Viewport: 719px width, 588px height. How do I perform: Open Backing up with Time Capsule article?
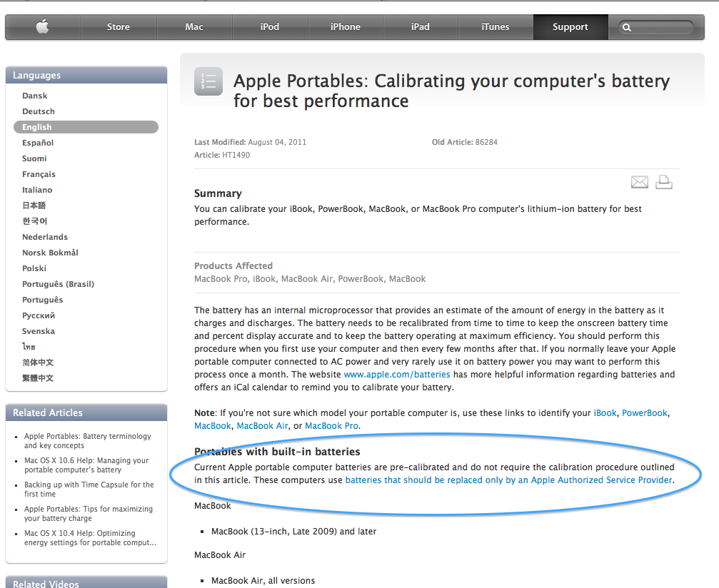click(89, 489)
